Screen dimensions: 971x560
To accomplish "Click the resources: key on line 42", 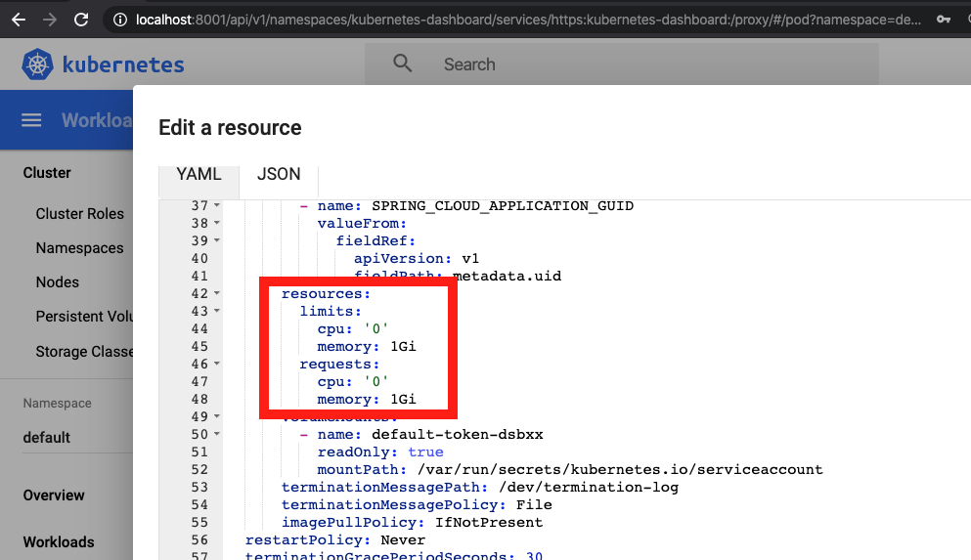I will click(x=326, y=294).
